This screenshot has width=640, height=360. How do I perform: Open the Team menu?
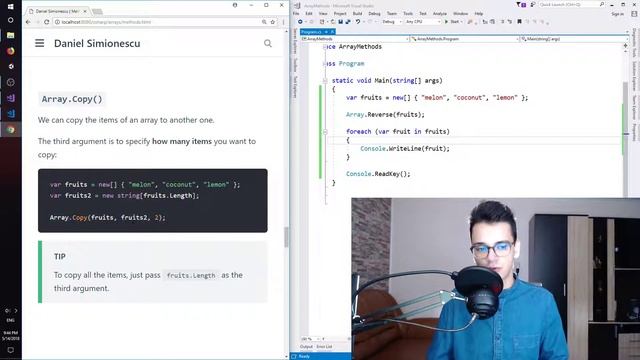(x=392, y=13)
